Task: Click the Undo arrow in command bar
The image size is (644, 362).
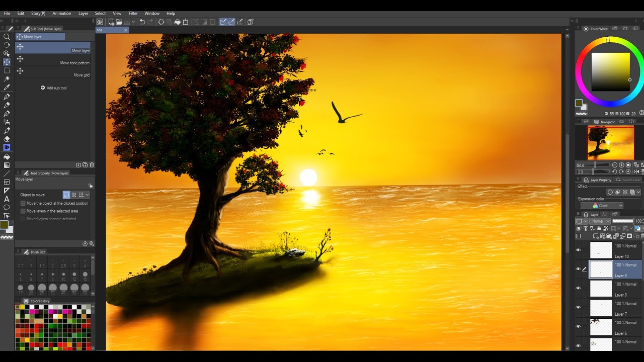Action: coord(142,22)
